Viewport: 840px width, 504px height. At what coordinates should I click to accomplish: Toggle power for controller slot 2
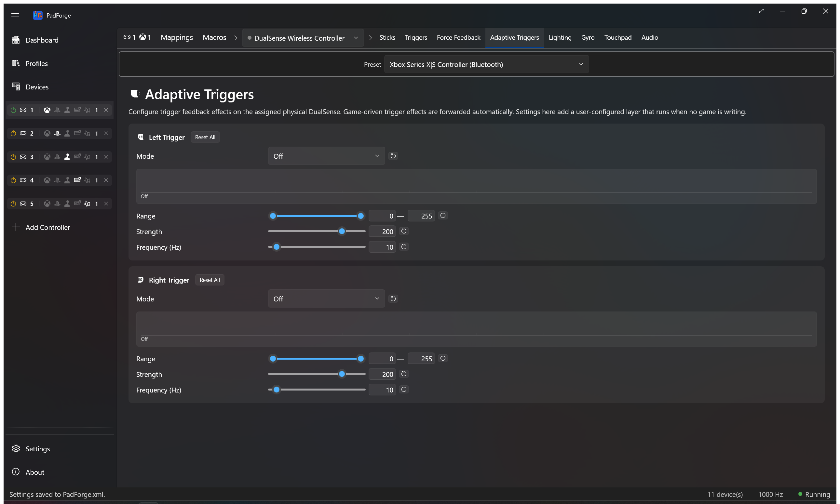pos(13,133)
